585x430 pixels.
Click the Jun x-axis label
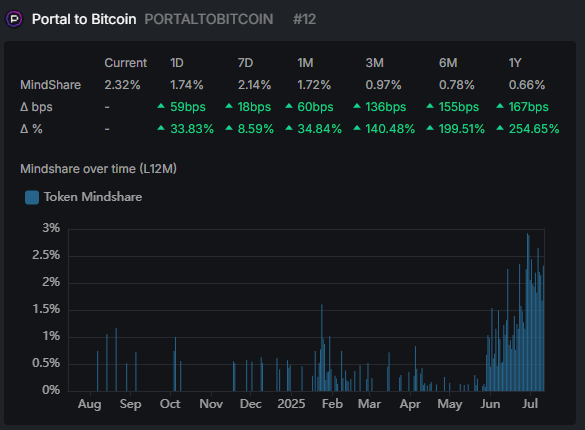pyautogui.click(x=490, y=404)
